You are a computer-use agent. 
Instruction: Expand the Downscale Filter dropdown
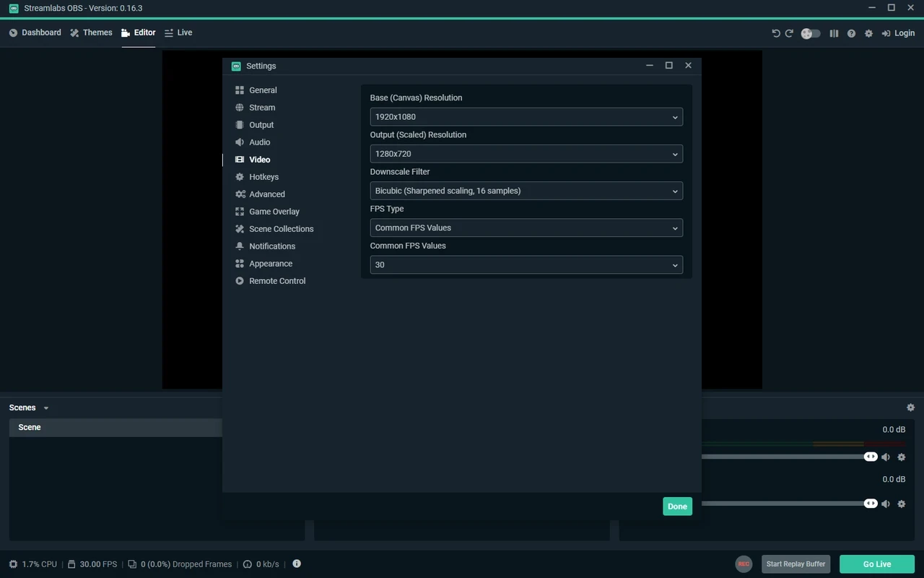tap(526, 191)
